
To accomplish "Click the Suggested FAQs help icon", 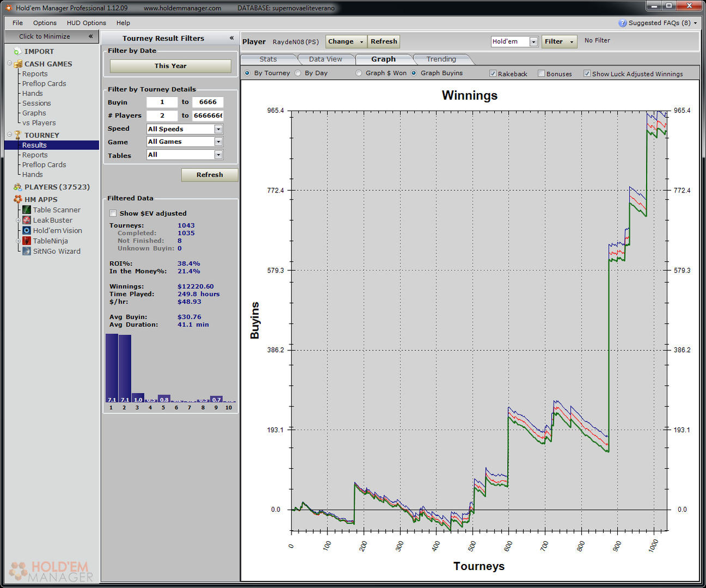I will pos(623,23).
